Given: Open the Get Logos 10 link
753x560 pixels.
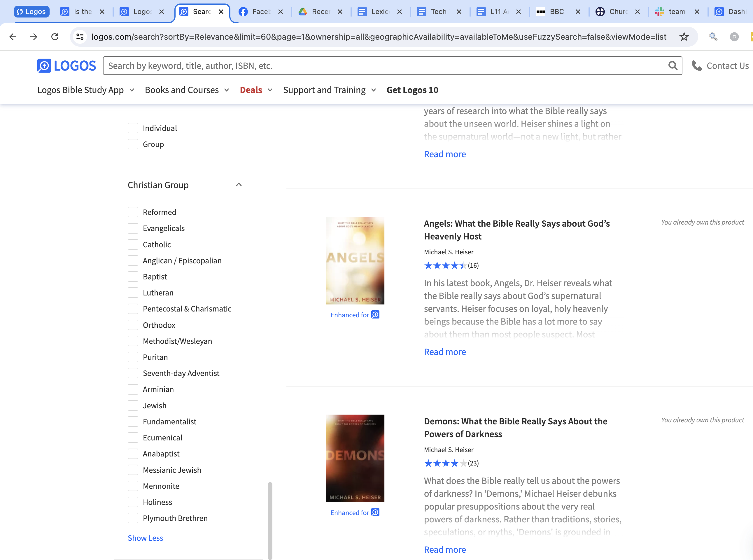Looking at the screenshot, I should (412, 90).
